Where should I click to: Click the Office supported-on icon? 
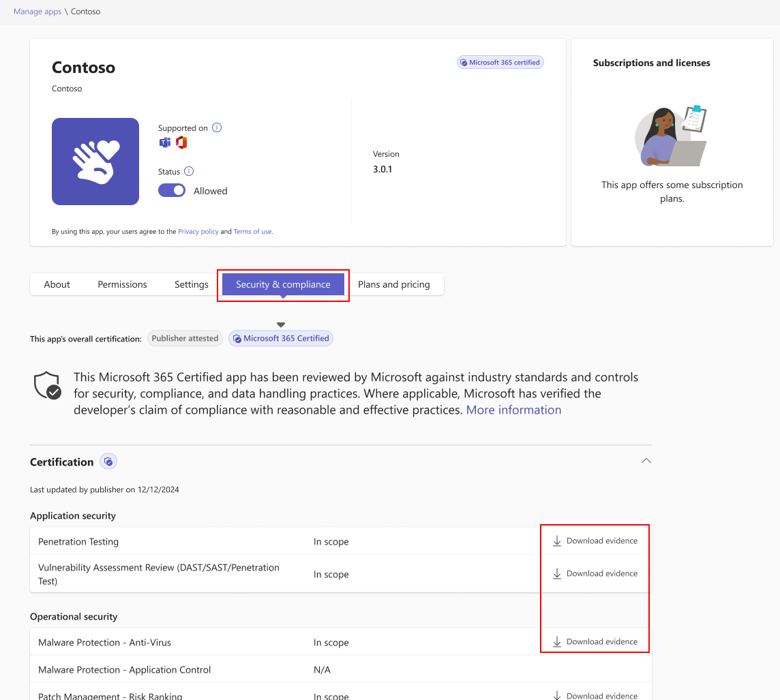181,142
